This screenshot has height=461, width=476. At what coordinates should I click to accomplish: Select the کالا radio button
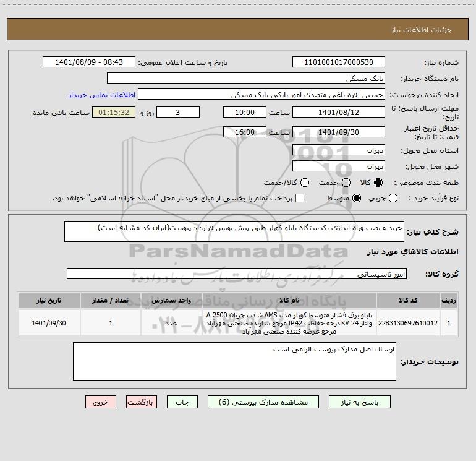tap(378, 183)
